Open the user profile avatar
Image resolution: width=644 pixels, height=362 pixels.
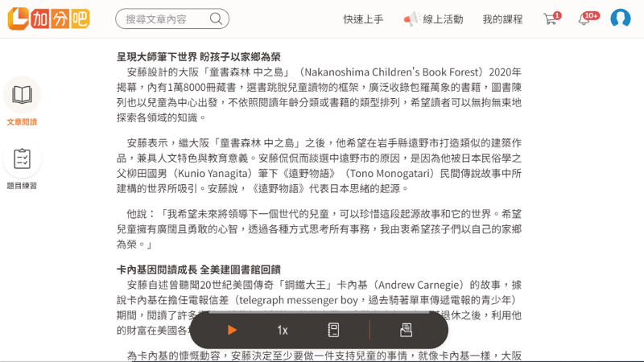point(620,19)
